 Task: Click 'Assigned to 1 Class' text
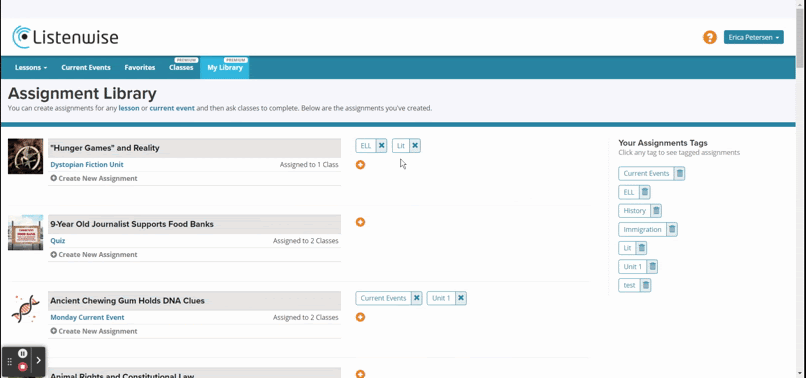309,165
